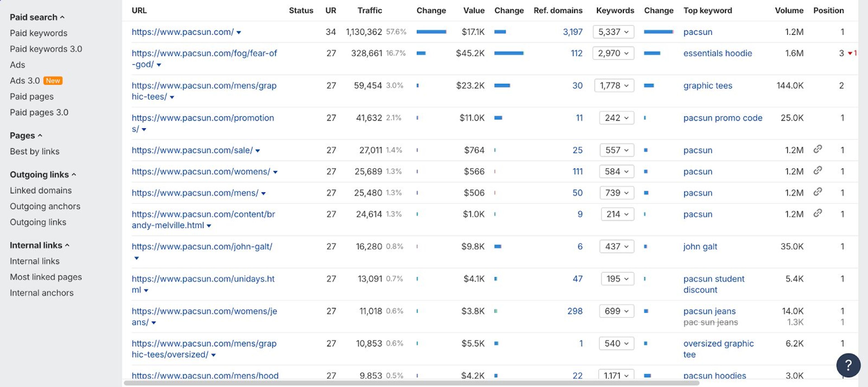Expand the 1,778 keywords dropdown
The width and height of the screenshot is (868, 387).
[614, 85]
